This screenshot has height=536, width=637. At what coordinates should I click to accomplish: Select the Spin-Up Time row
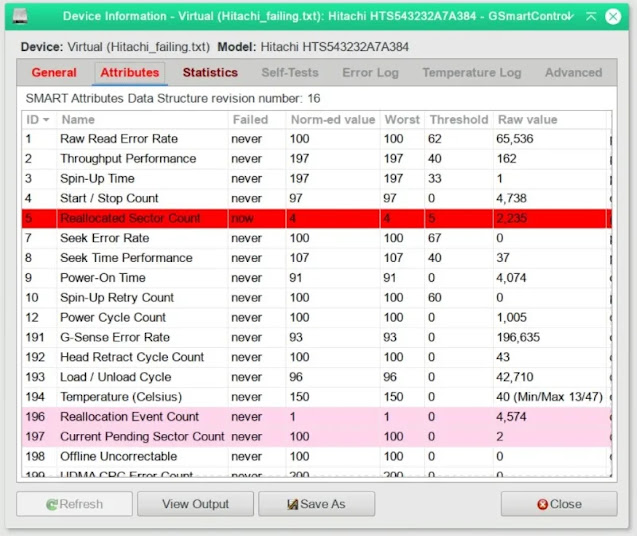316,178
